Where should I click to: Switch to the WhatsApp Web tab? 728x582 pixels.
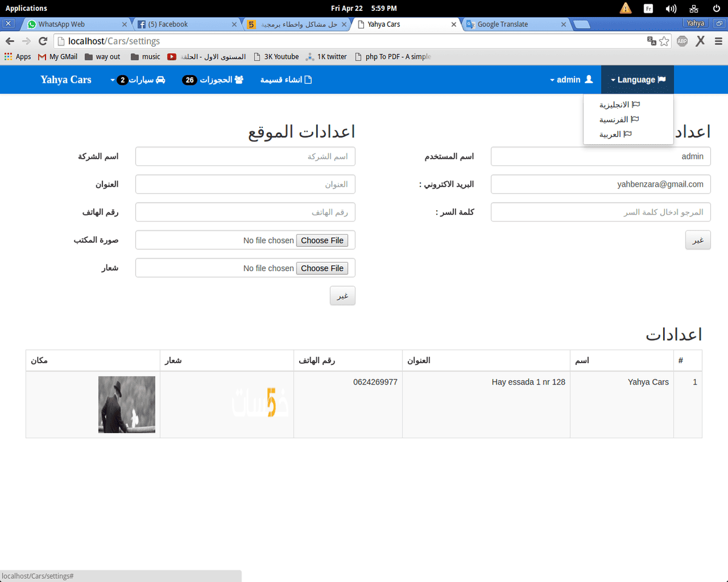pyautogui.click(x=76, y=24)
